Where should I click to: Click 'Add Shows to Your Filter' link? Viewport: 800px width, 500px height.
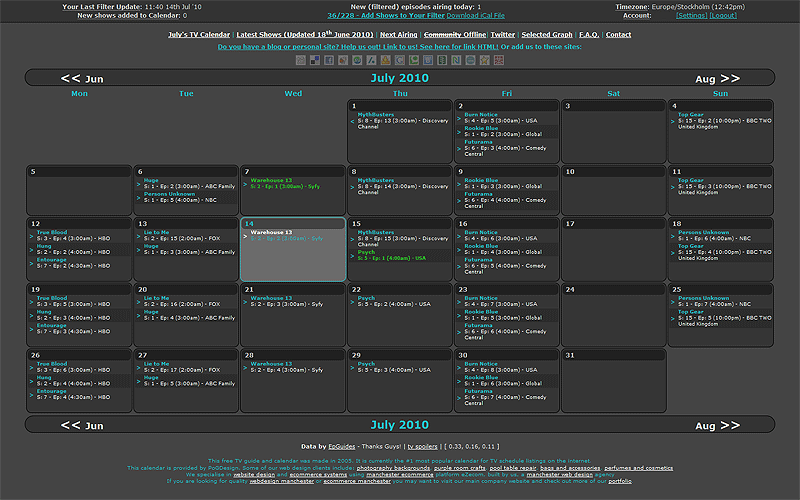(386, 15)
